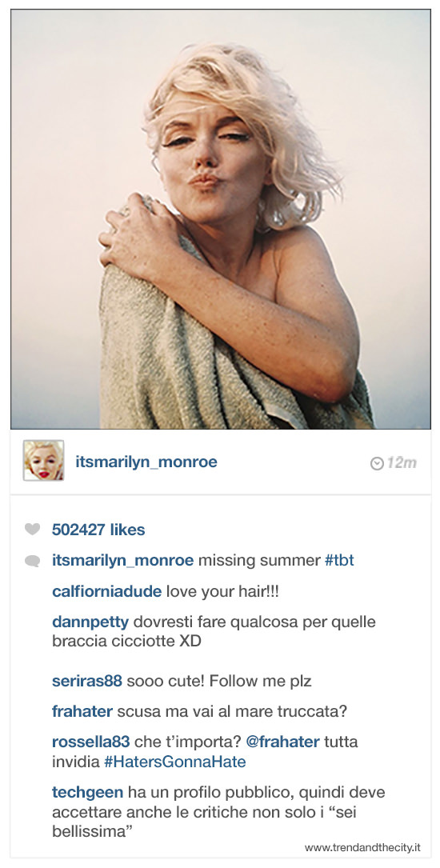Open itsmarilyn_monroe username in caption

tap(123, 561)
